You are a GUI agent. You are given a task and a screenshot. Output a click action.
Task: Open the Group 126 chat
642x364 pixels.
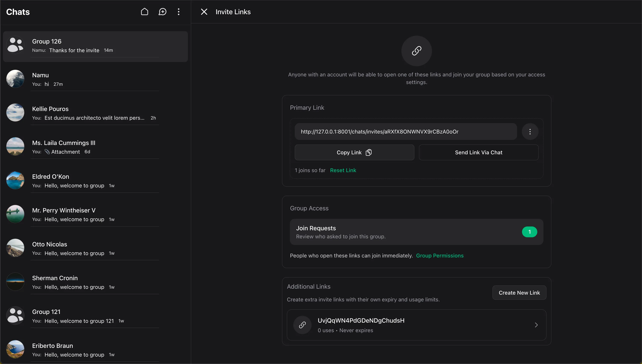coord(95,46)
